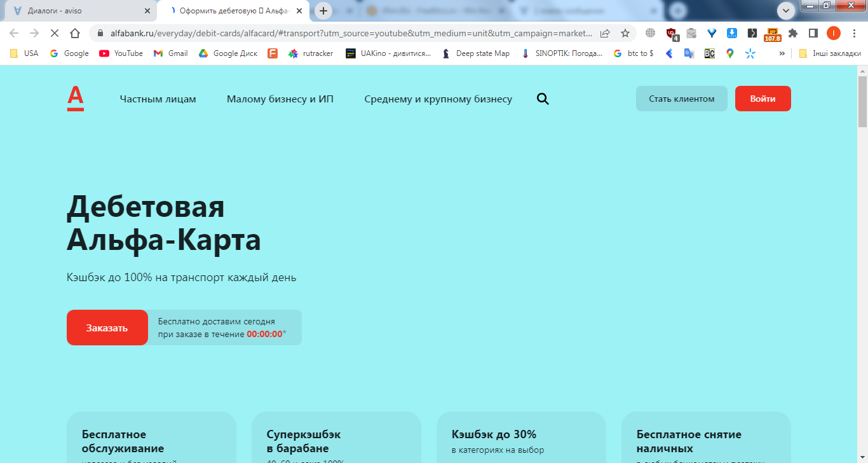Open the Deep state Map bookmark
The image size is (868, 463).
476,53
